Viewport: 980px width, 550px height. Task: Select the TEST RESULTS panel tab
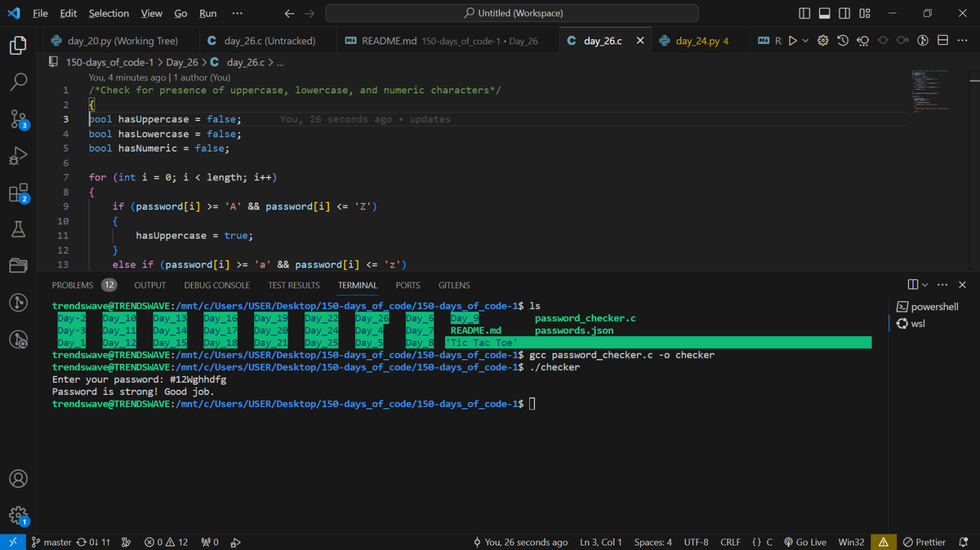tap(294, 285)
